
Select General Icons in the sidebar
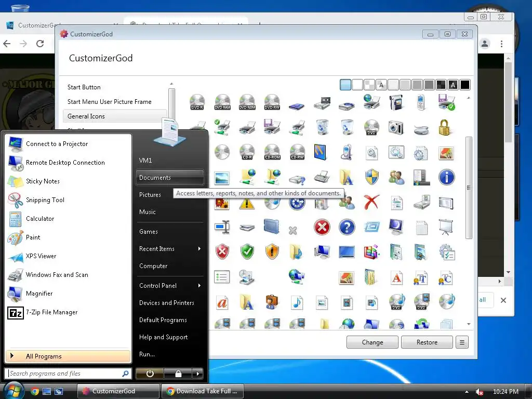[115, 116]
